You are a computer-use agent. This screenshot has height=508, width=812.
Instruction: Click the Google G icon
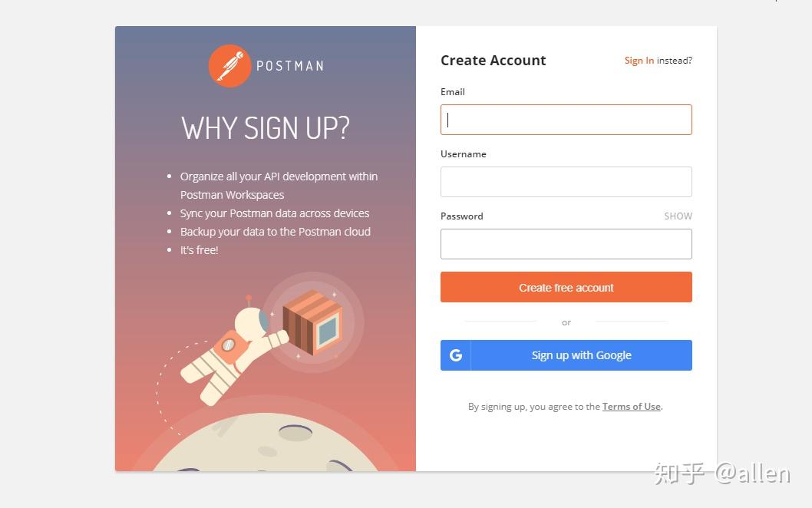(x=456, y=355)
